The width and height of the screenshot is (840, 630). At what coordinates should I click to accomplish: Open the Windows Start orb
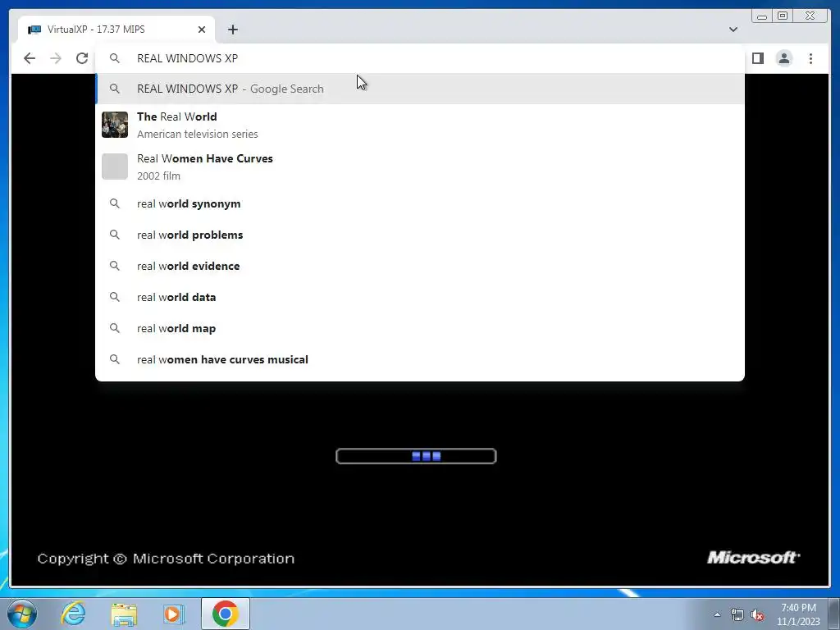22,614
